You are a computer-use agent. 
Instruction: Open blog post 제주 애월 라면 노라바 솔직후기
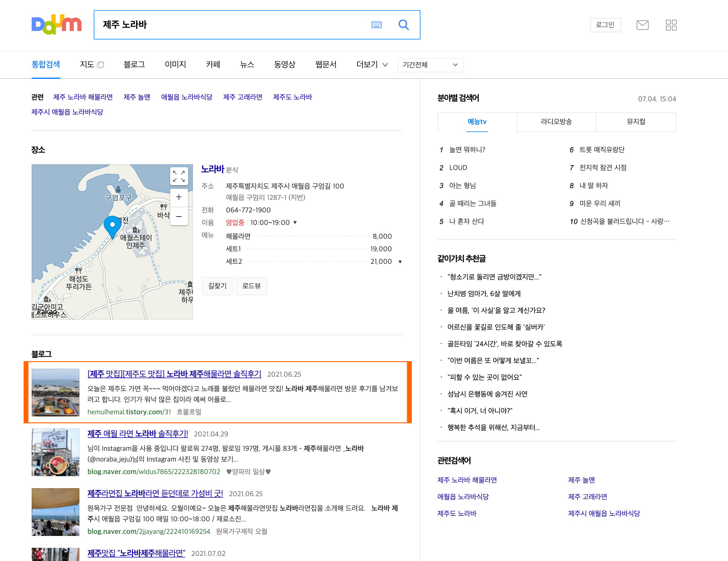(x=138, y=433)
